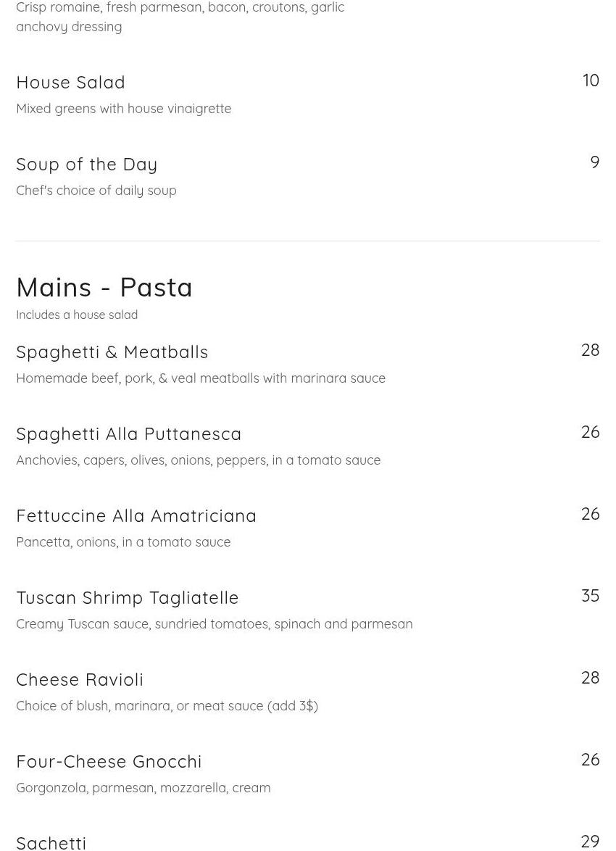This screenshot has height=851, width=616.
Task: Choose Fettuccine Alla Amatriciana
Action: click(136, 516)
